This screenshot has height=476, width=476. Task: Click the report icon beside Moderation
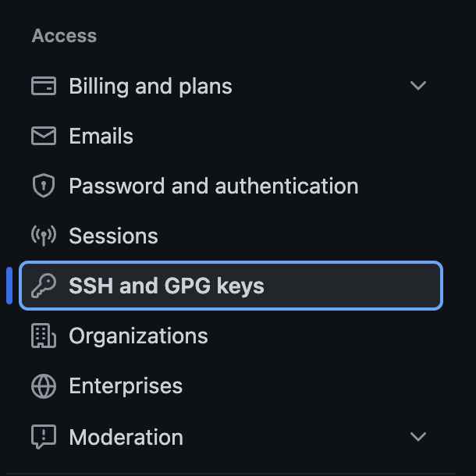44,437
